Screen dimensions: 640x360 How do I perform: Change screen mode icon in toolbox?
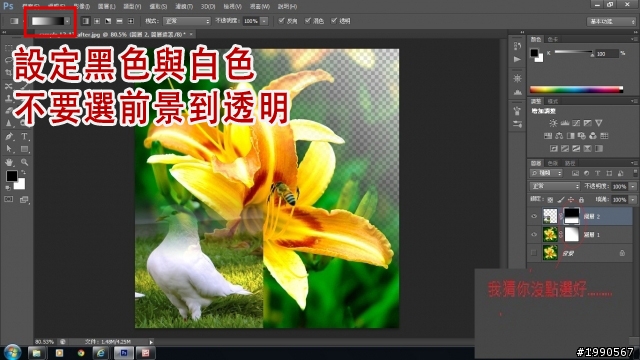(24, 199)
